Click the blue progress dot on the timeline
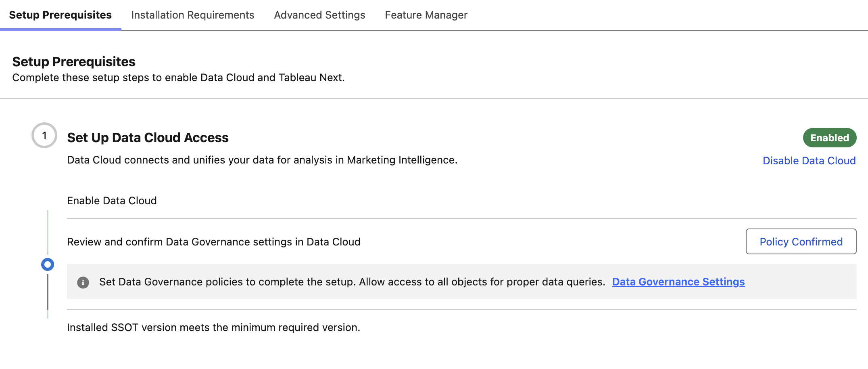This screenshot has height=369, width=868. coord(48,264)
